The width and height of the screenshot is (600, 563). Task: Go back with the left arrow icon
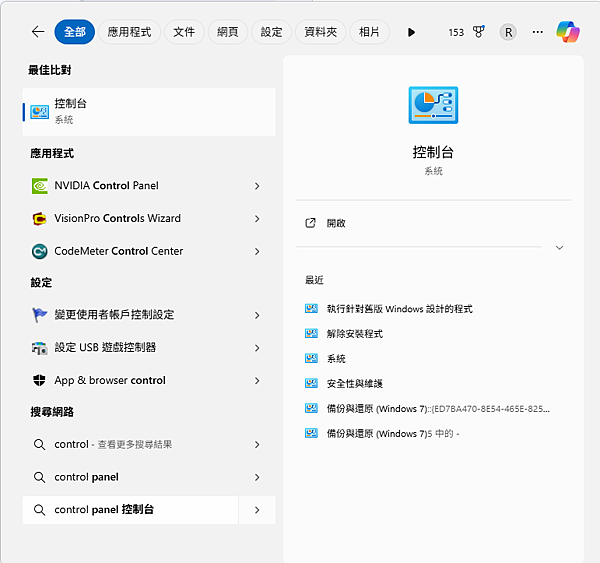[x=38, y=32]
